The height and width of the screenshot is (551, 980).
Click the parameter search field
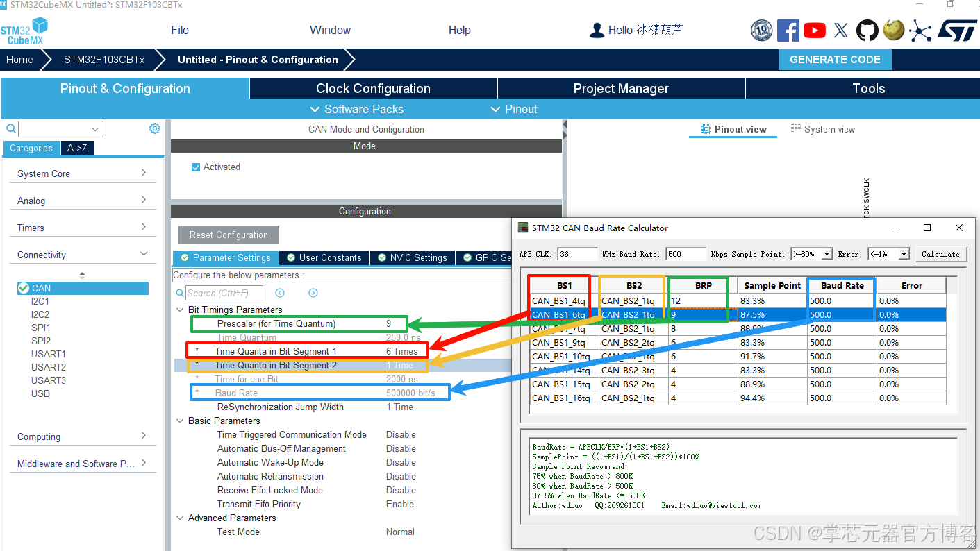(224, 293)
